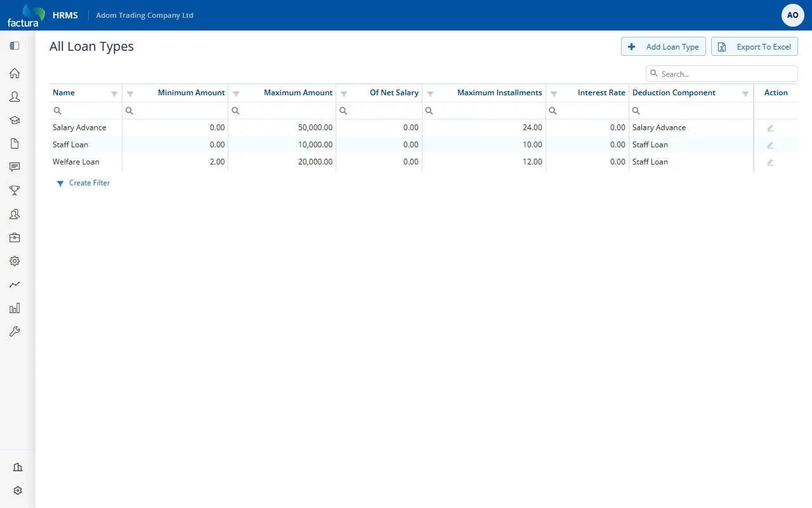
Task: Toggle the sidebar collapse icon
Action: 15,46
